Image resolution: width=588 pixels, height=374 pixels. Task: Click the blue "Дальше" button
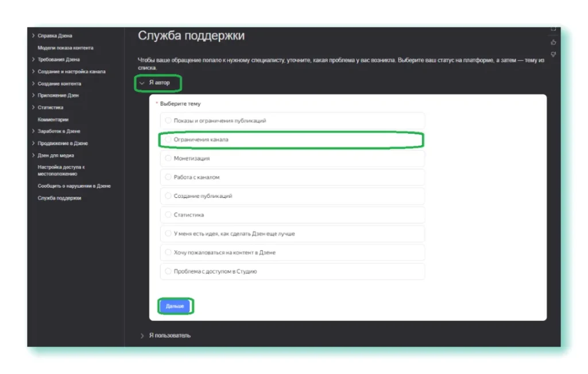coord(175,306)
